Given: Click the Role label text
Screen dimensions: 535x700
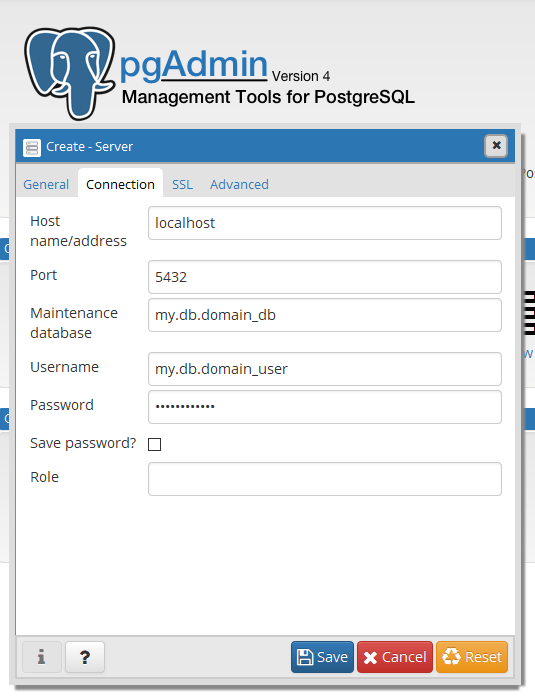Looking at the screenshot, I should pos(44,477).
